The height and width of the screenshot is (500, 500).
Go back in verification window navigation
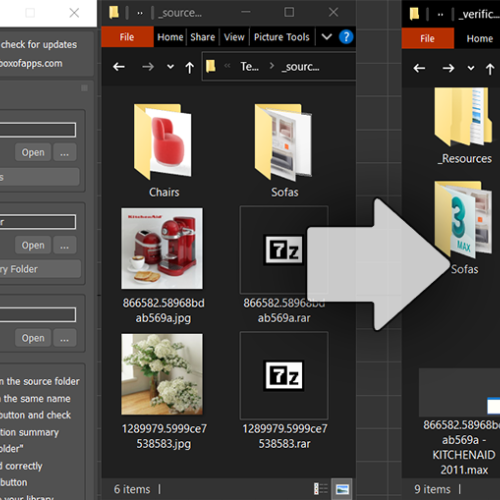[x=419, y=69]
